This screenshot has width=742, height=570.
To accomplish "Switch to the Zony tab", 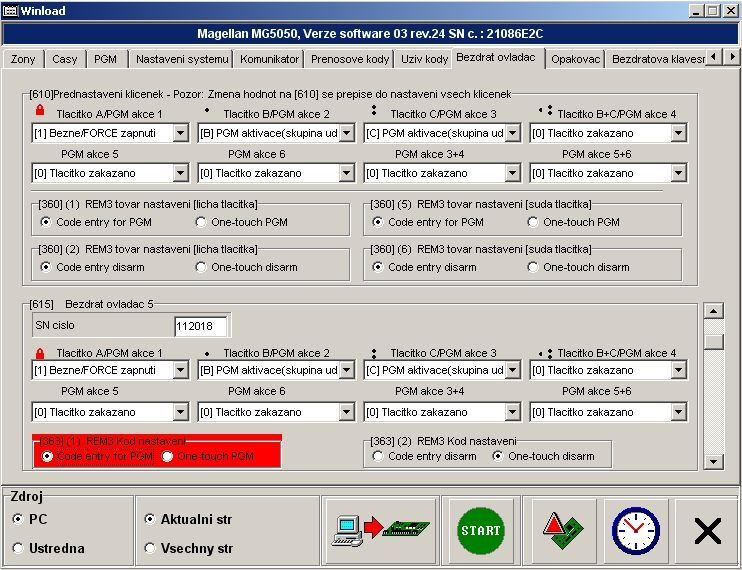I will click(x=22, y=59).
